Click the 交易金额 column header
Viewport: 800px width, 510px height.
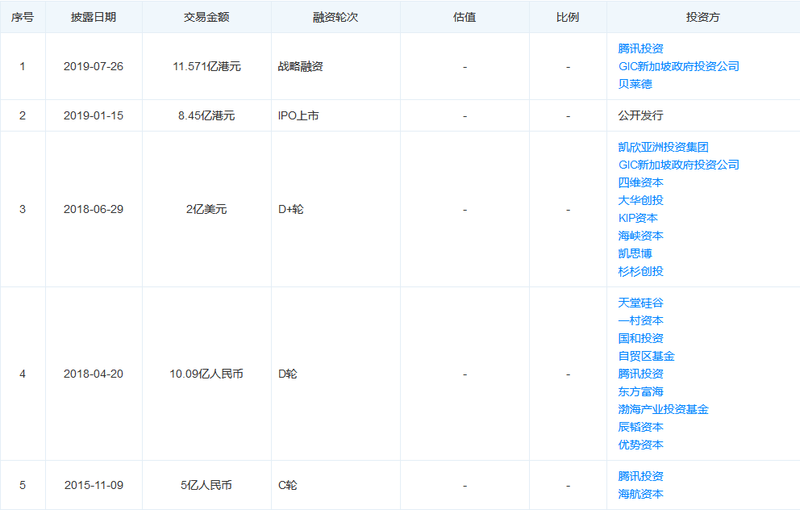[207, 17]
